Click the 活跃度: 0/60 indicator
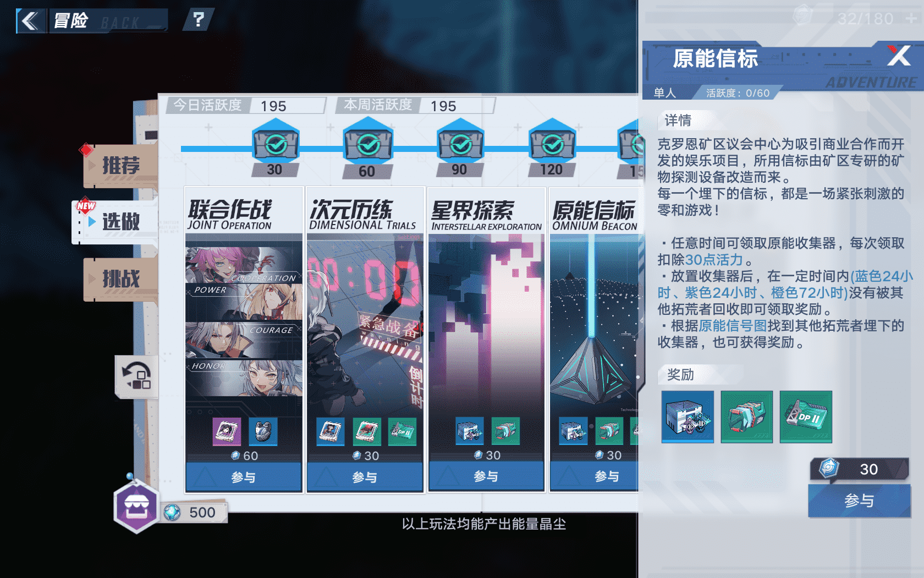 (738, 93)
